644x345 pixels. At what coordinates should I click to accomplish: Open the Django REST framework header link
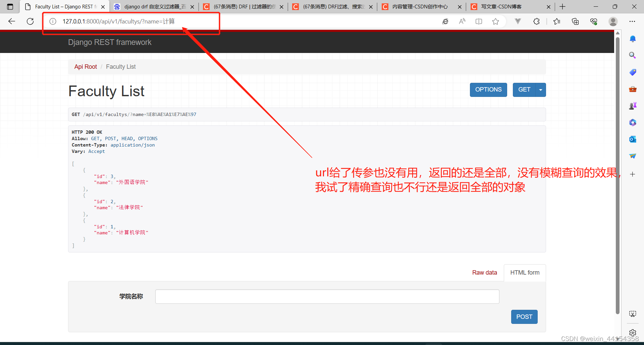click(x=110, y=42)
